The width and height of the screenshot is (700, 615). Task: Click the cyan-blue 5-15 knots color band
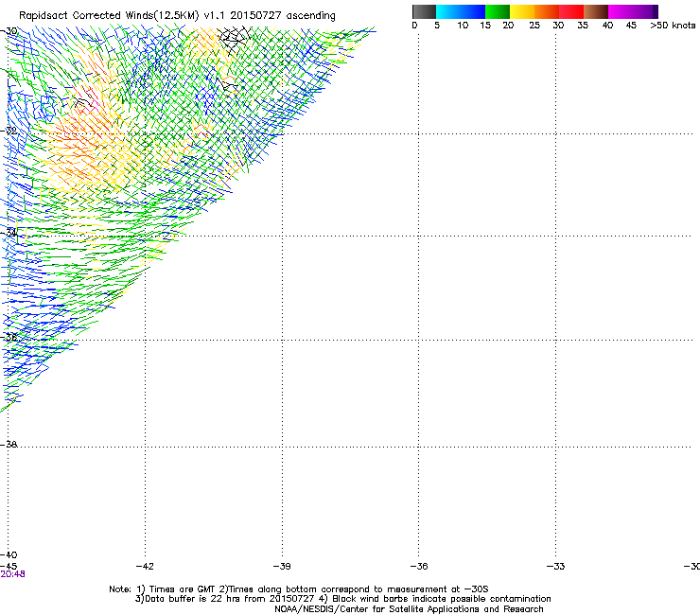point(461,11)
